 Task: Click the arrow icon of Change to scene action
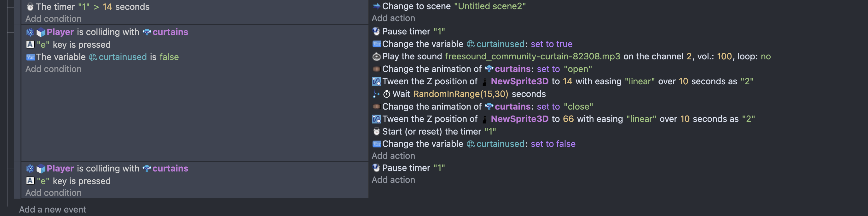click(x=376, y=6)
